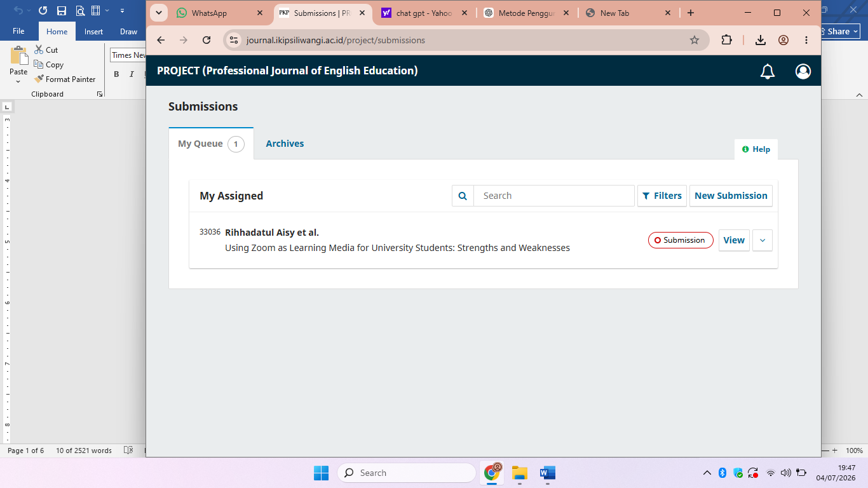
Task: Click Cut in Word clipboard group
Action: pyautogui.click(x=46, y=50)
